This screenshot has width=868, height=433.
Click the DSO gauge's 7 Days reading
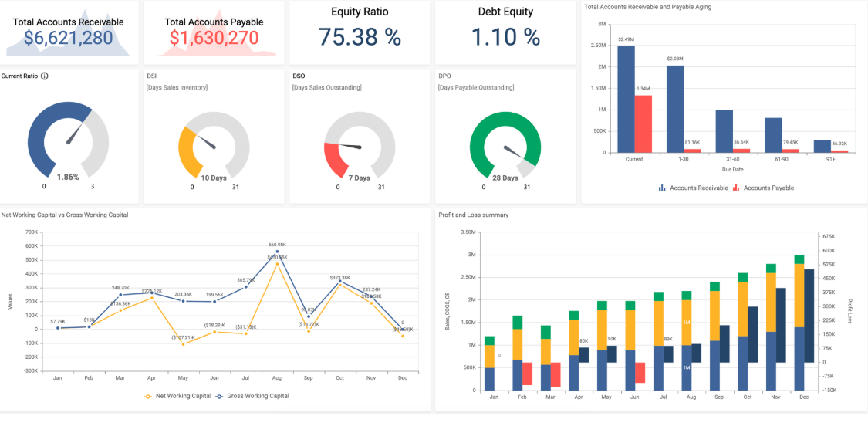point(360,178)
